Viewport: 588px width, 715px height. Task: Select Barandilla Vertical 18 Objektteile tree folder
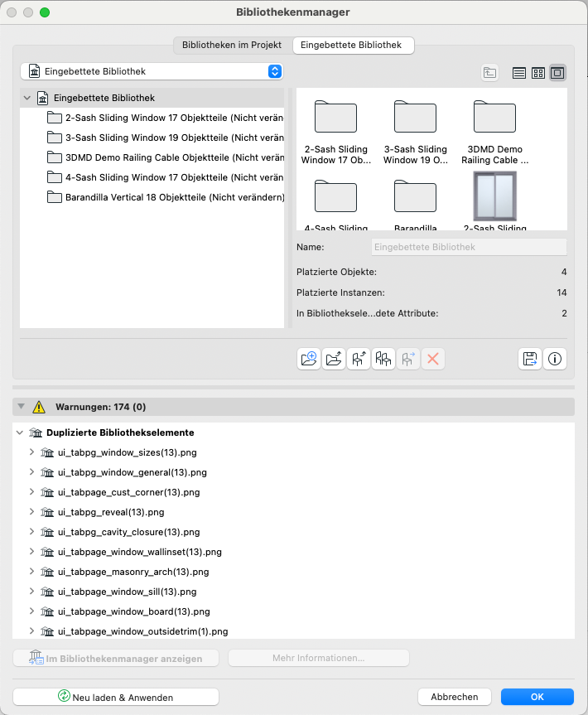152,197
